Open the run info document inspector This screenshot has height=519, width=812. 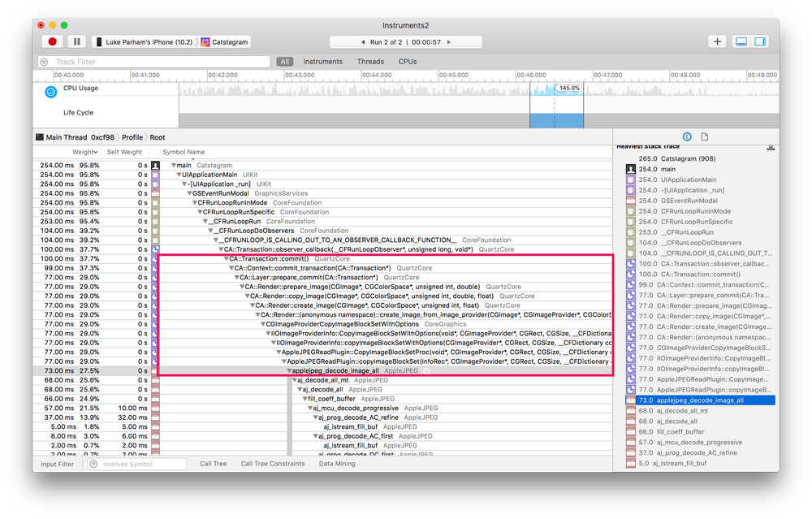coord(704,136)
